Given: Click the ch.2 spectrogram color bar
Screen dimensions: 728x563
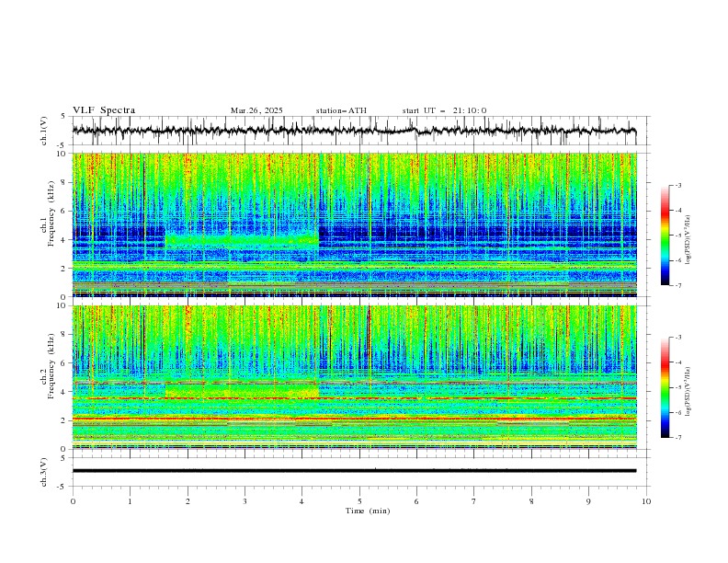Looking at the screenshot, I should click(x=665, y=387).
